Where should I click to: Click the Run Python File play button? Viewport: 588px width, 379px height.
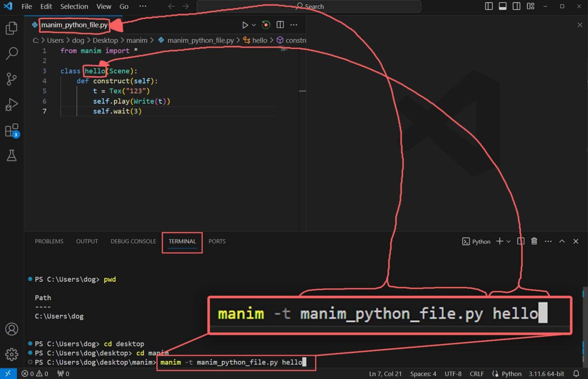pyautogui.click(x=245, y=25)
